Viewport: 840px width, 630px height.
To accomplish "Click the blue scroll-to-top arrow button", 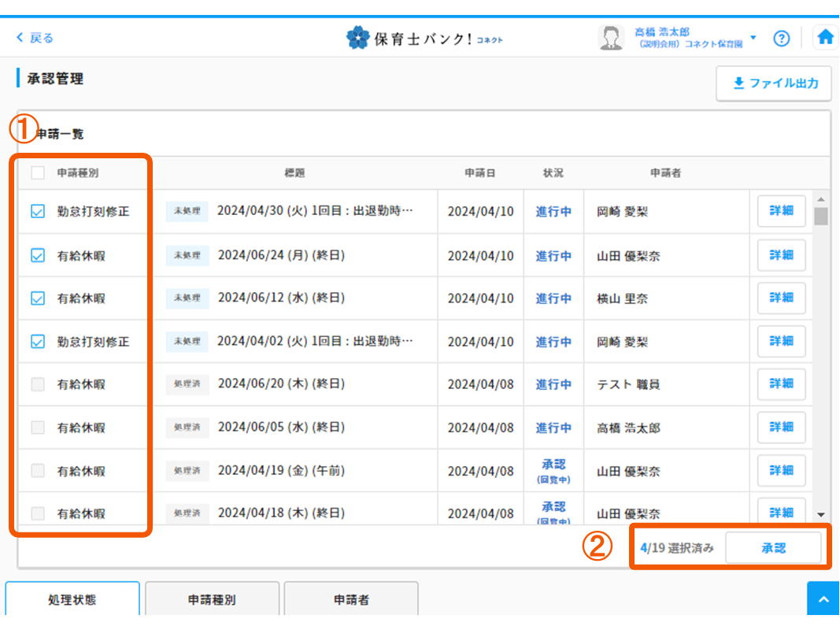I will [823, 599].
